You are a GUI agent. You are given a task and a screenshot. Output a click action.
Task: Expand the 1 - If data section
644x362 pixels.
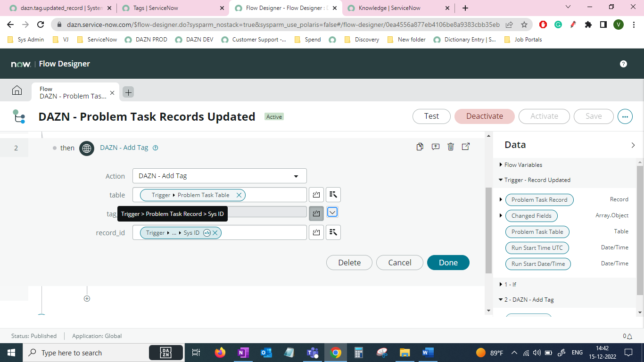(501, 285)
